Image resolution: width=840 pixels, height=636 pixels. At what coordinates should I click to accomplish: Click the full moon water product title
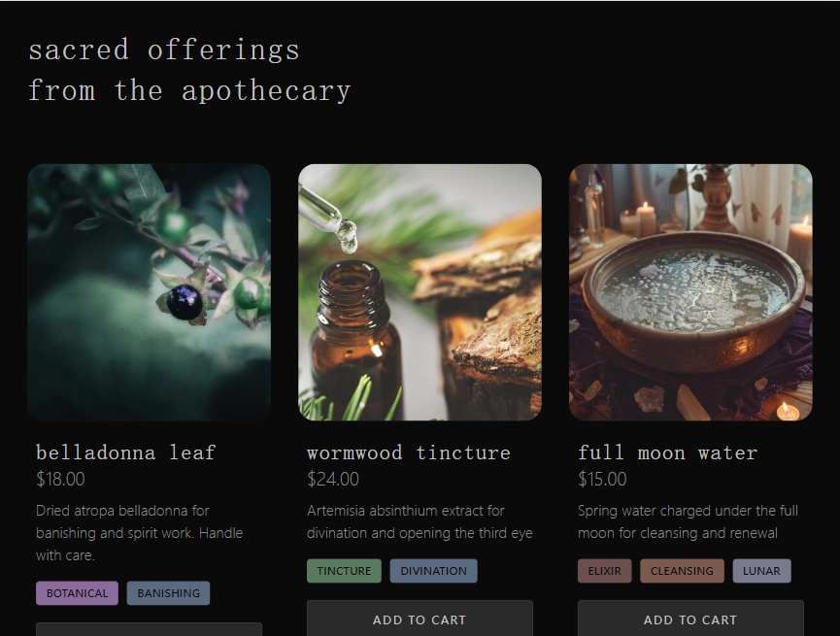667,452
